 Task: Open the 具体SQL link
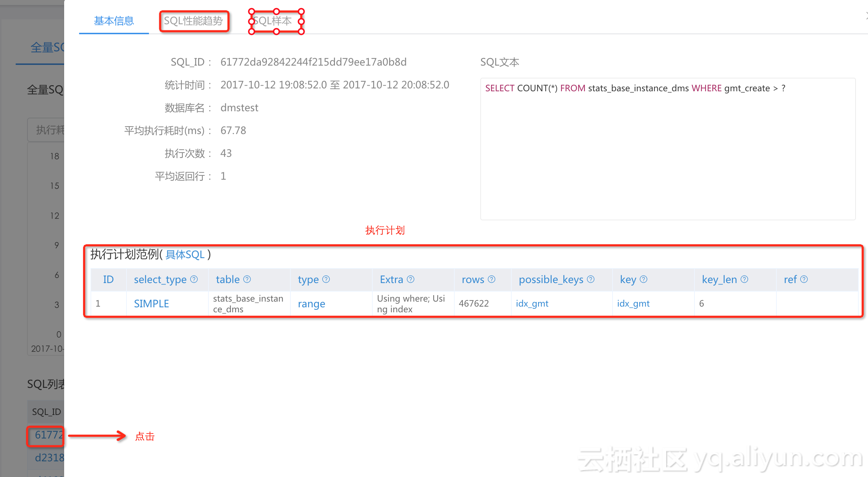[185, 255]
